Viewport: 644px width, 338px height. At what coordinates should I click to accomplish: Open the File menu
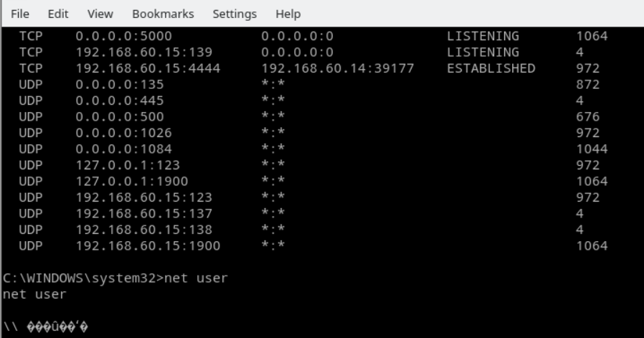pyautogui.click(x=19, y=14)
